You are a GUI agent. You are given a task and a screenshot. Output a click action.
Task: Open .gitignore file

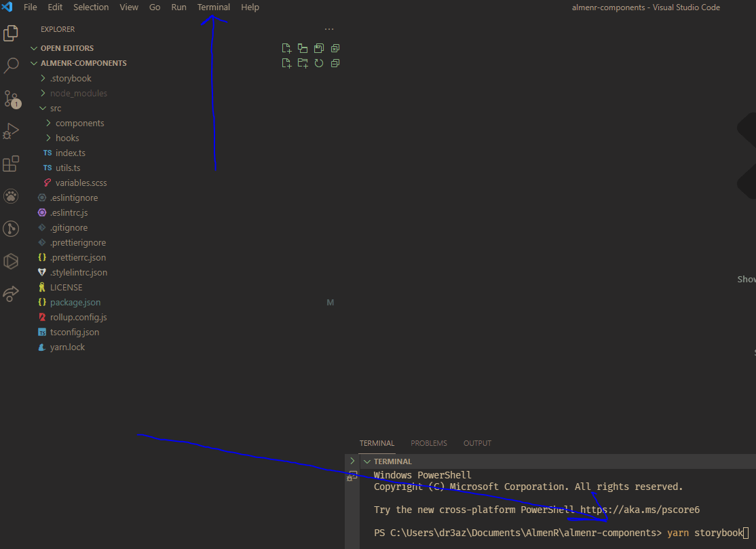69,227
